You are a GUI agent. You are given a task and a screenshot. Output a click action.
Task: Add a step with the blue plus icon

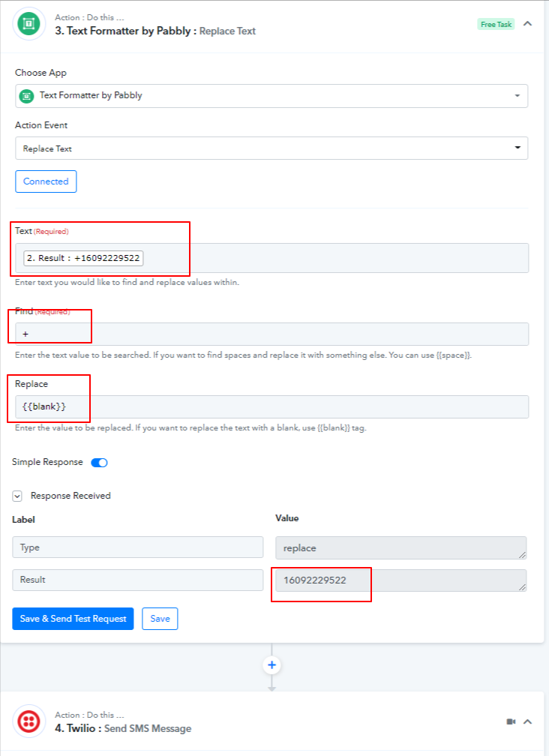(271, 664)
